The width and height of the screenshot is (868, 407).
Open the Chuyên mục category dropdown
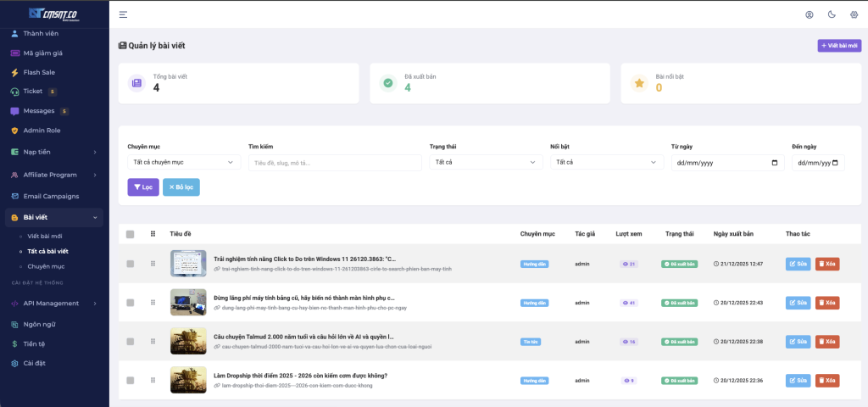click(x=183, y=162)
